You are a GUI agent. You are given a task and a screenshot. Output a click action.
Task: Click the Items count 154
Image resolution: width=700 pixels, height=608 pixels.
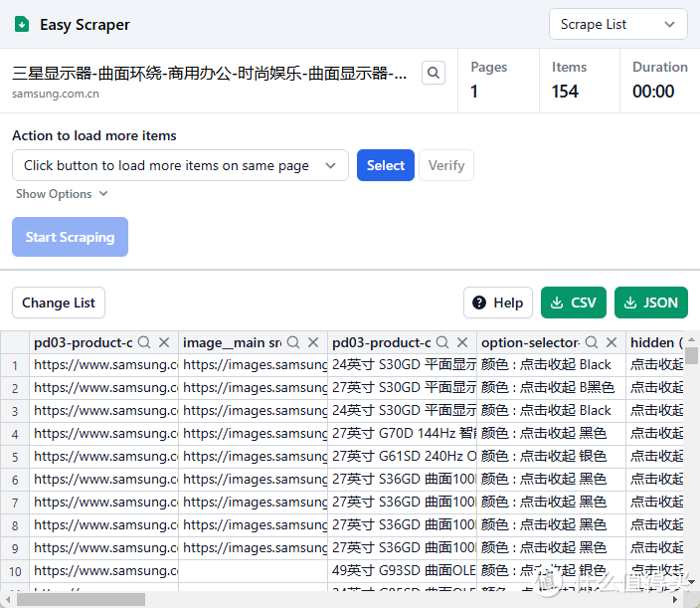coord(565,92)
